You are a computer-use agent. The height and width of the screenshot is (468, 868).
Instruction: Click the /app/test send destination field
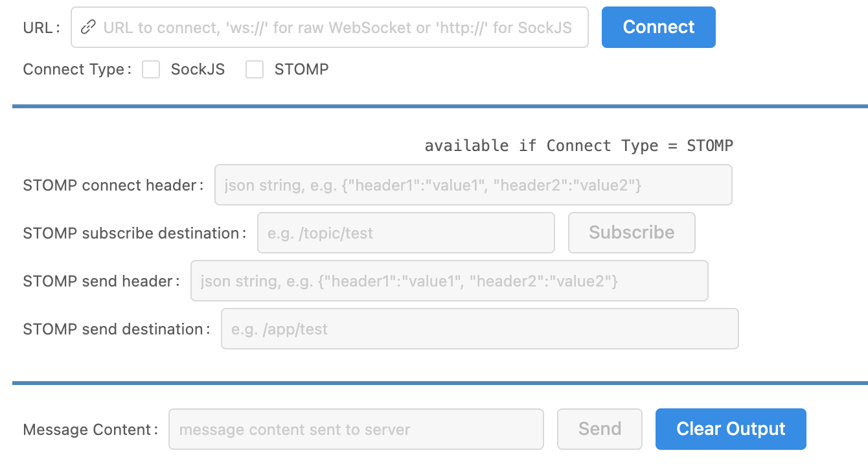[x=480, y=329]
